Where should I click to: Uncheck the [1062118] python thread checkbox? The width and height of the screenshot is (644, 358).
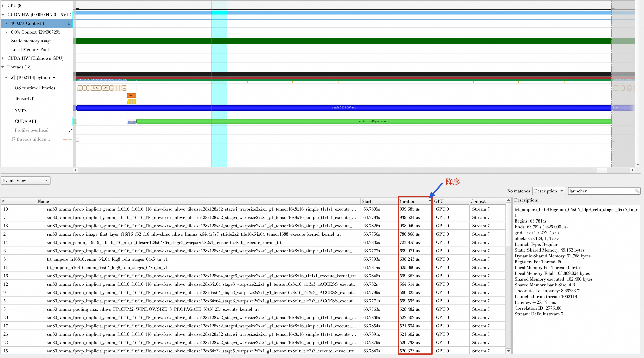click(12, 78)
